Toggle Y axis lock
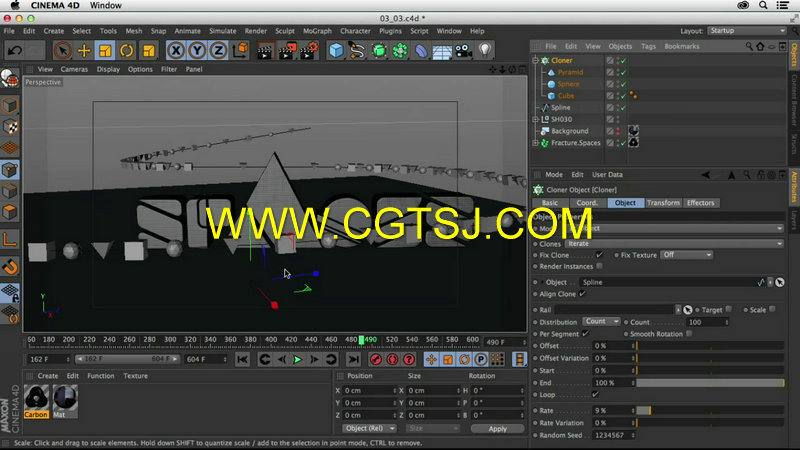800x450 pixels. 197,51
